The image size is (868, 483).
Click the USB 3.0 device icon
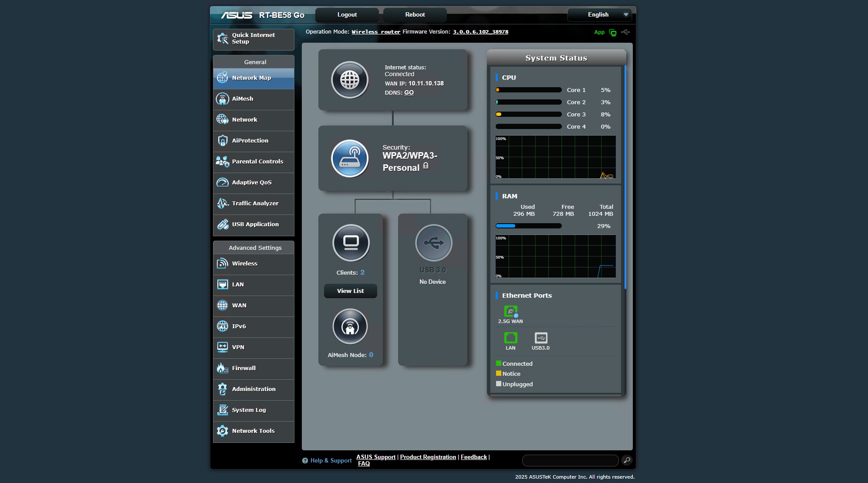(433, 243)
